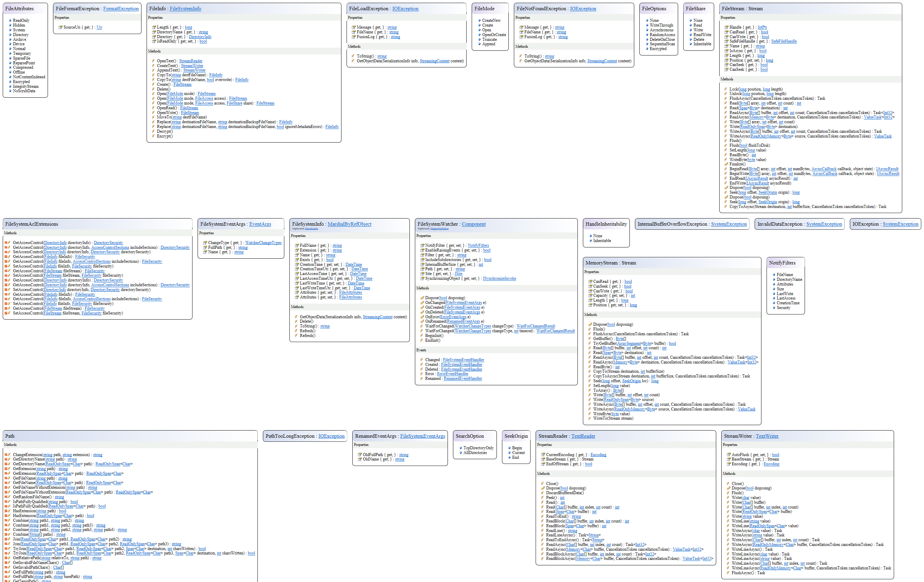Viewport: 924px width, 582px height.
Task: Click the method icon beside DiscardBufferedData()
Action: [542, 493]
